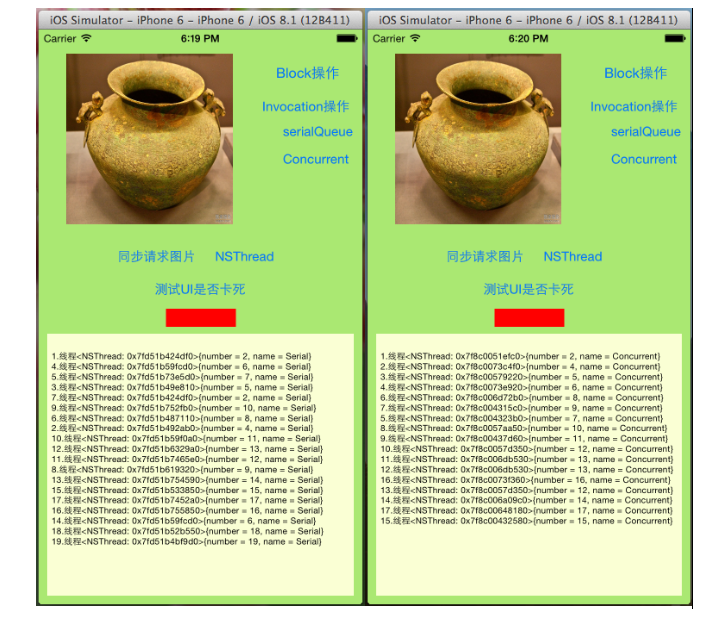
Task: Select log line 18 thread number = 18 Serial
Action: click(187, 531)
